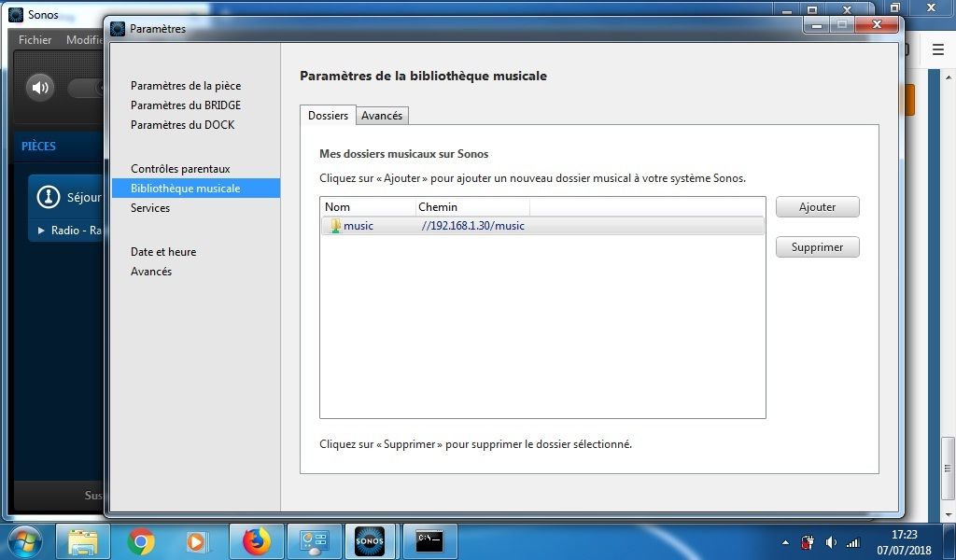This screenshot has height=560, width=956.
Task: Click the PIÈCES heading in Sonos
Action: [x=38, y=147]
